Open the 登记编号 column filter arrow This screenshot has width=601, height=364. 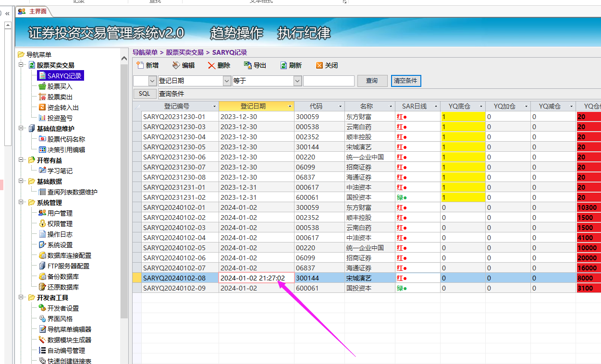(x=214, y=106)
